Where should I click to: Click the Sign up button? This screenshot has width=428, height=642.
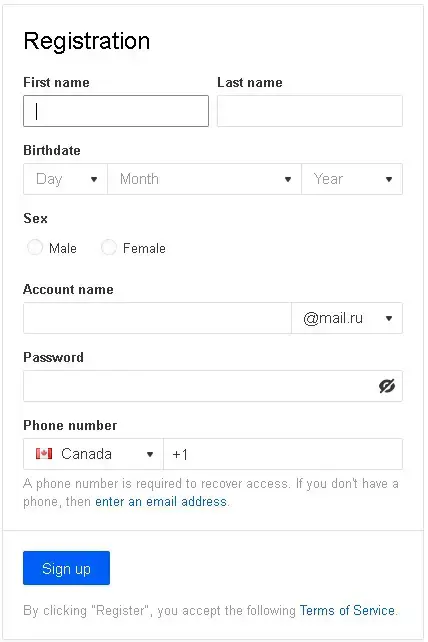click(x=66, y=568)
